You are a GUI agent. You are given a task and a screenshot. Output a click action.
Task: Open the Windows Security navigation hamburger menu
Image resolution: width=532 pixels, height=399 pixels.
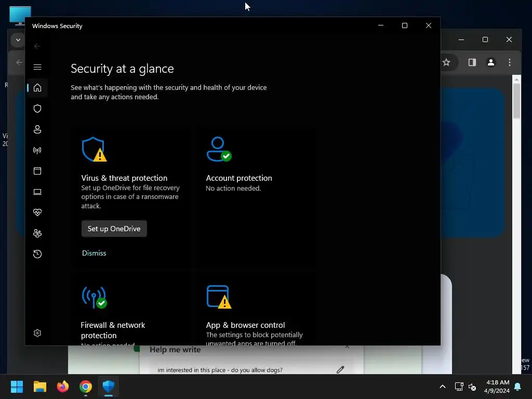[x=37, y=67]
